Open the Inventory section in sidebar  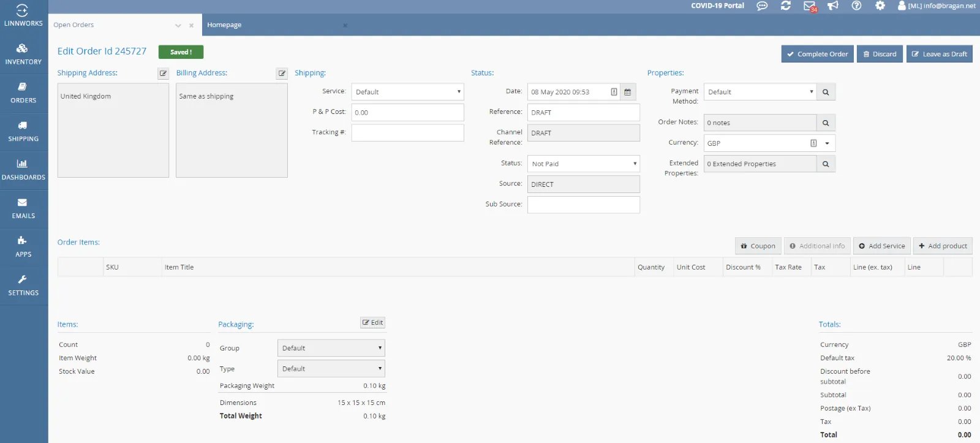click(x=23, y=55)
